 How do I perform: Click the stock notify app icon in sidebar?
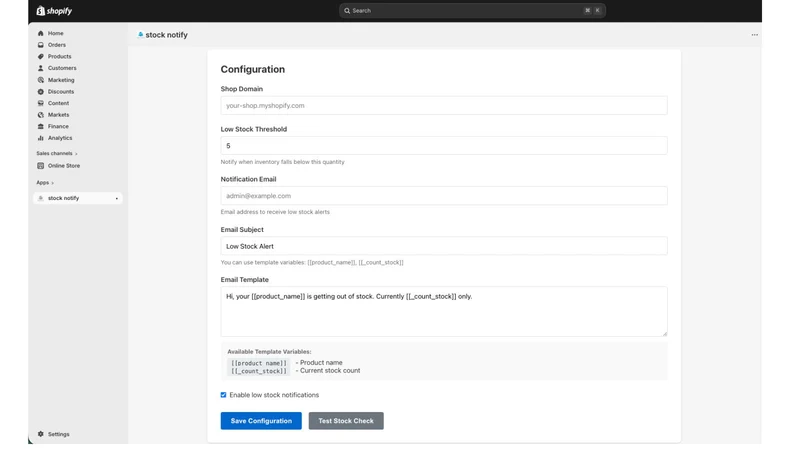pos(41,198)
